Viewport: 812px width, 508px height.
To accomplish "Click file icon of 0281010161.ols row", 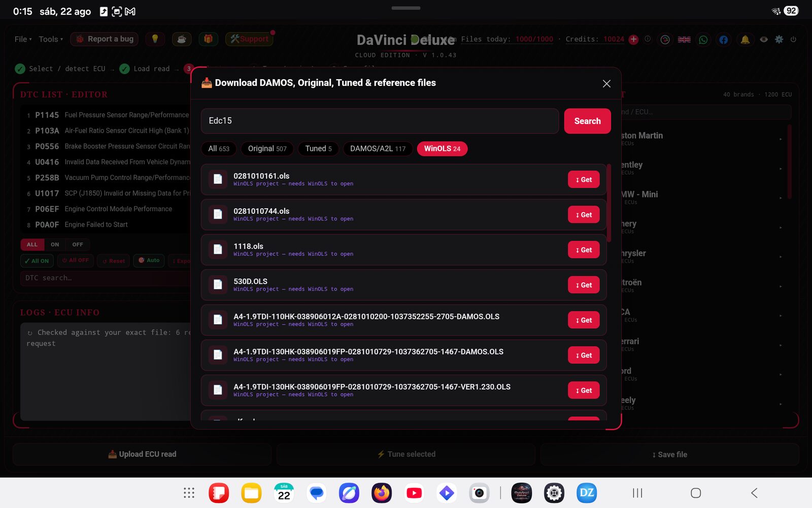I will (x=218, y=179).
